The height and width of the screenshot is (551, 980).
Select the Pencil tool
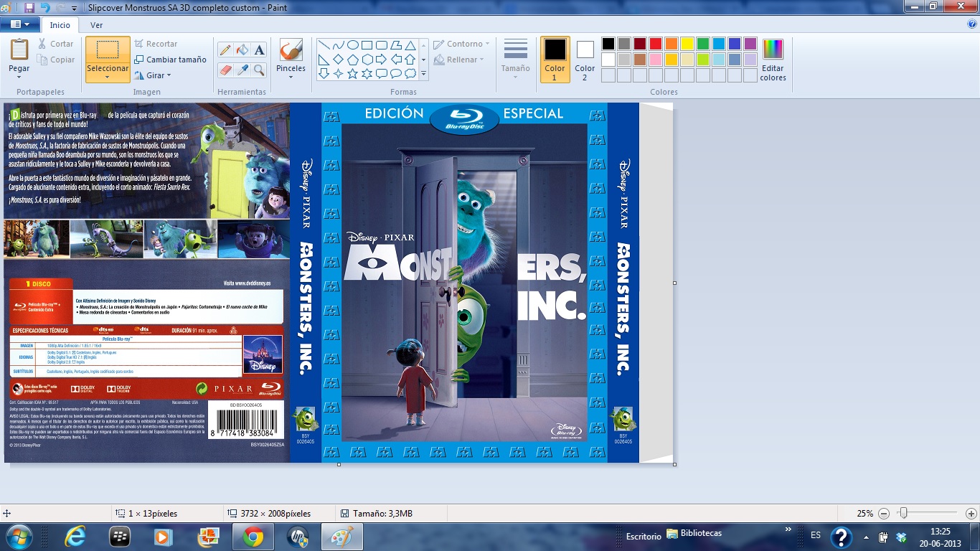tap(225, 50)
